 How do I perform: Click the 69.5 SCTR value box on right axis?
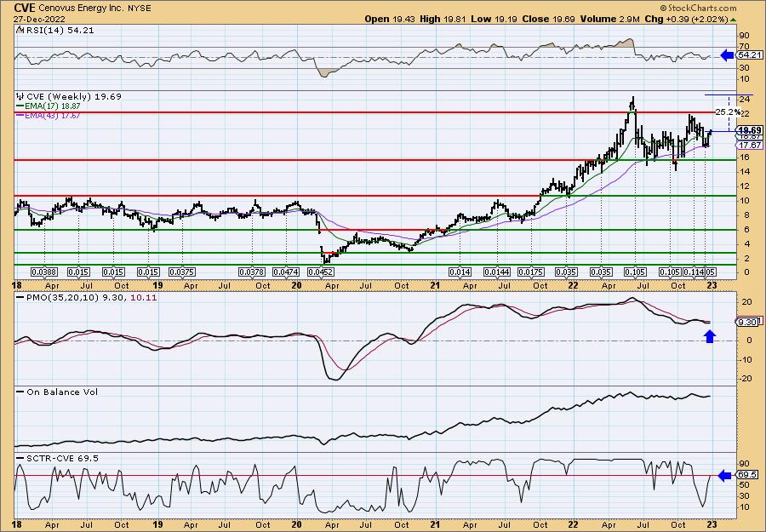tap(747, 475)
